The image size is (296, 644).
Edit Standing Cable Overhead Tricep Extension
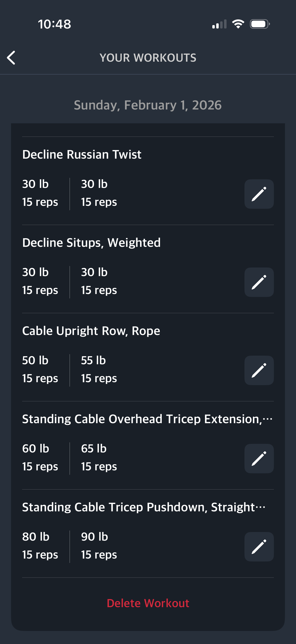click(259, 459)
